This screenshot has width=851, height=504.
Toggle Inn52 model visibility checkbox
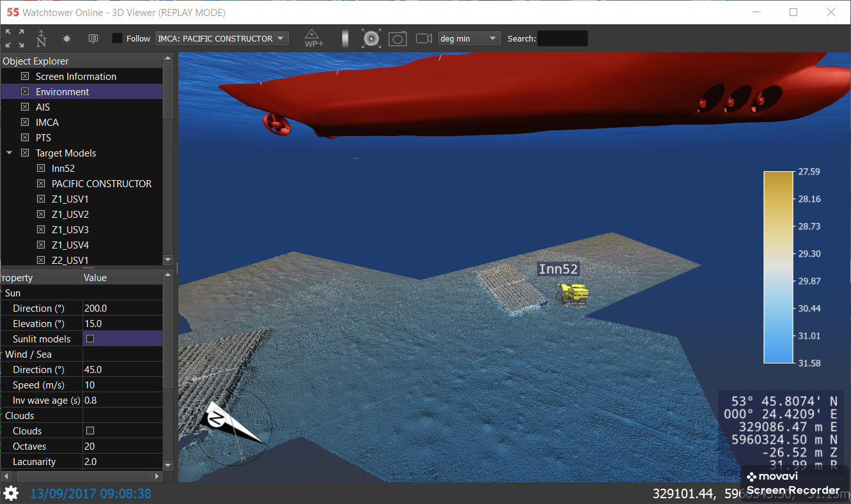41,168
